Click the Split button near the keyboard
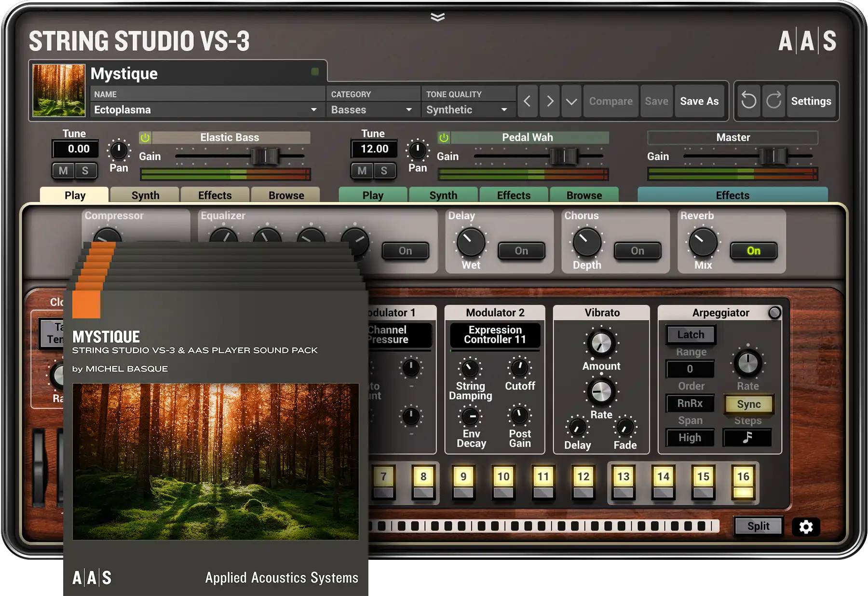The width and height of the screenshot is (868, 596). coord(758,526)
